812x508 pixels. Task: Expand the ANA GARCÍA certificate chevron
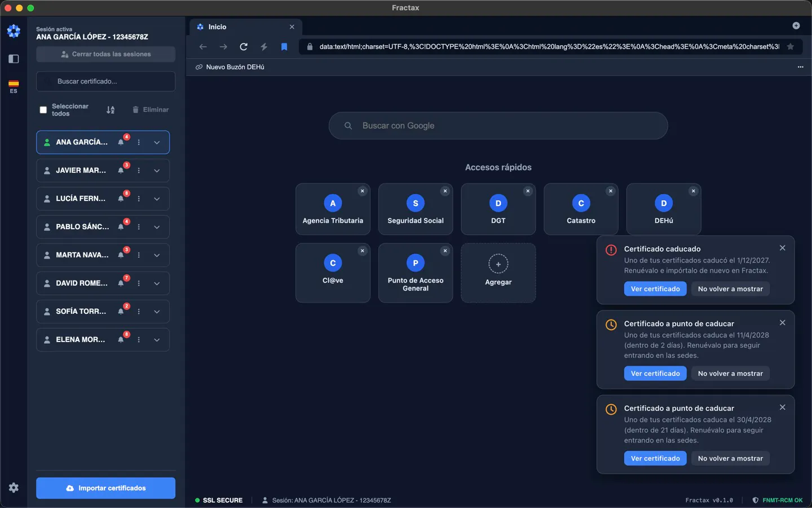click(157, 142)
